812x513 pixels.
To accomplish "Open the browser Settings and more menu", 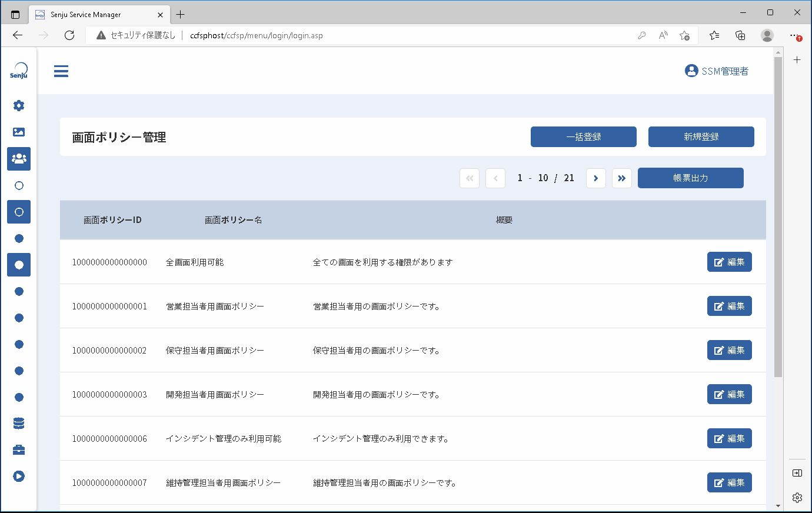I will (x=794, y=35).
